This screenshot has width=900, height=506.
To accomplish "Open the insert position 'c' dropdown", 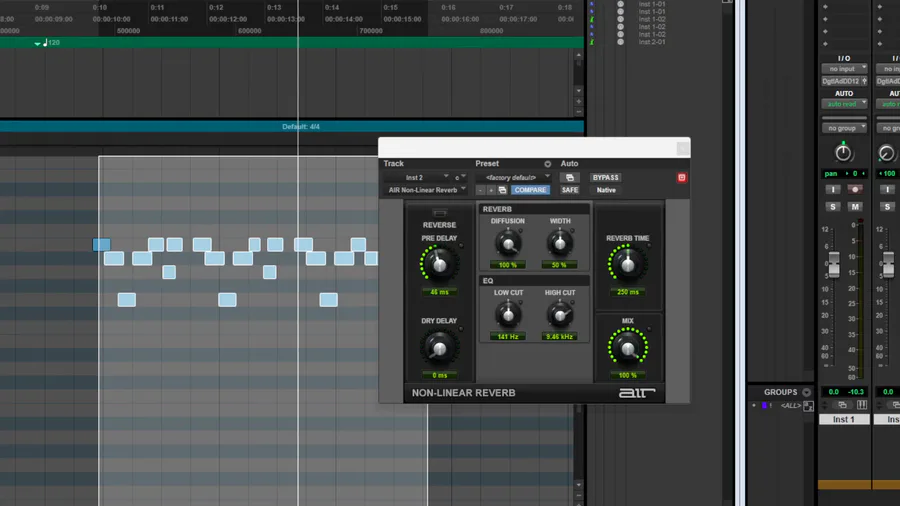I will click(459, 177).
